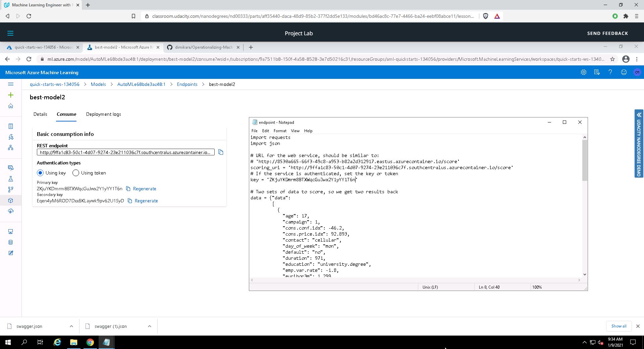Open Models cube icon in sidebar
644x349 pixels.
(x=11, y=200)
